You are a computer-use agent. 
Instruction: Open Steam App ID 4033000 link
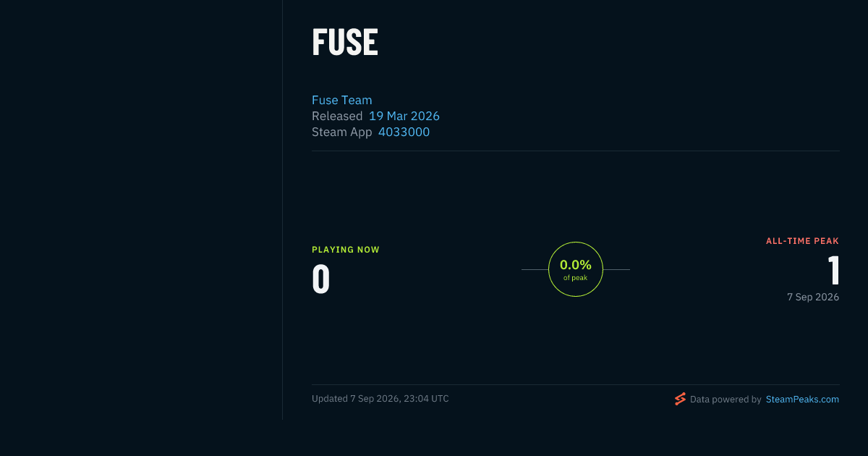[404, 132]
